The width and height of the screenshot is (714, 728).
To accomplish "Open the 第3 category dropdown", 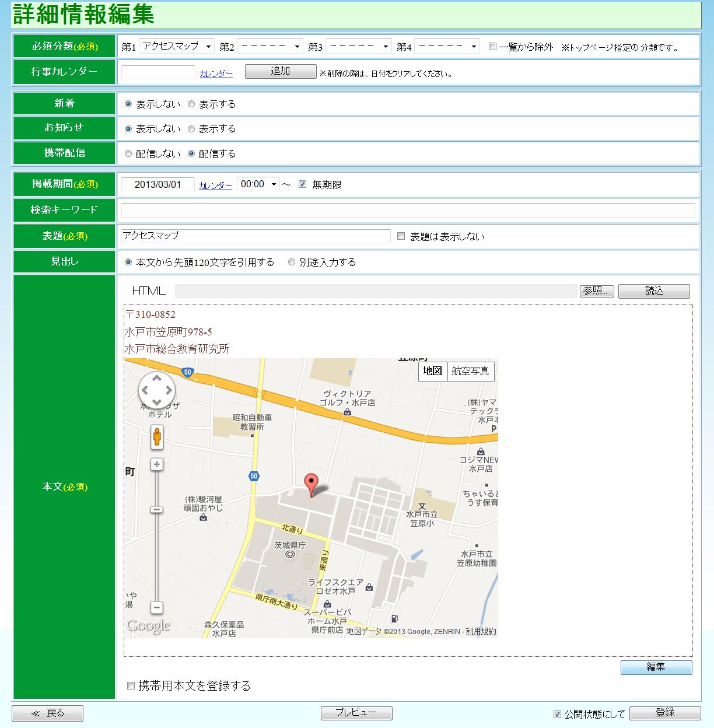I will (x=359, y=46).
